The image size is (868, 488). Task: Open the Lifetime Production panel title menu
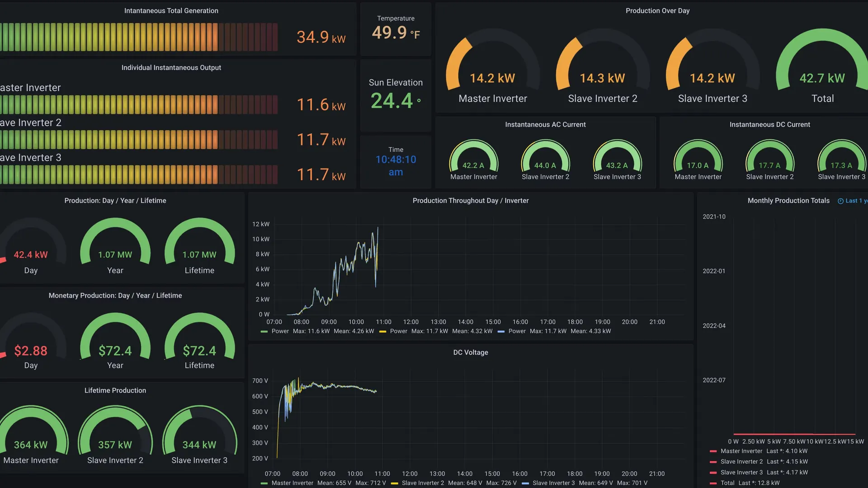click(115, 390)
